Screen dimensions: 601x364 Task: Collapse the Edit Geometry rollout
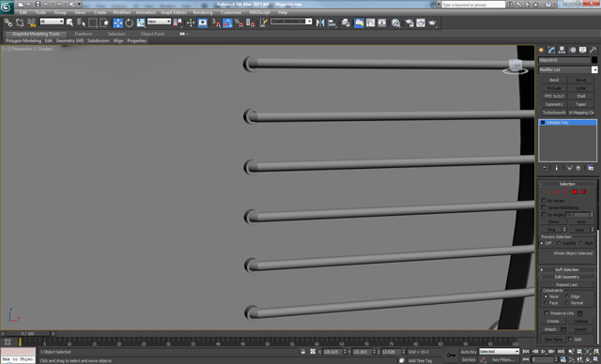(567, 277)
